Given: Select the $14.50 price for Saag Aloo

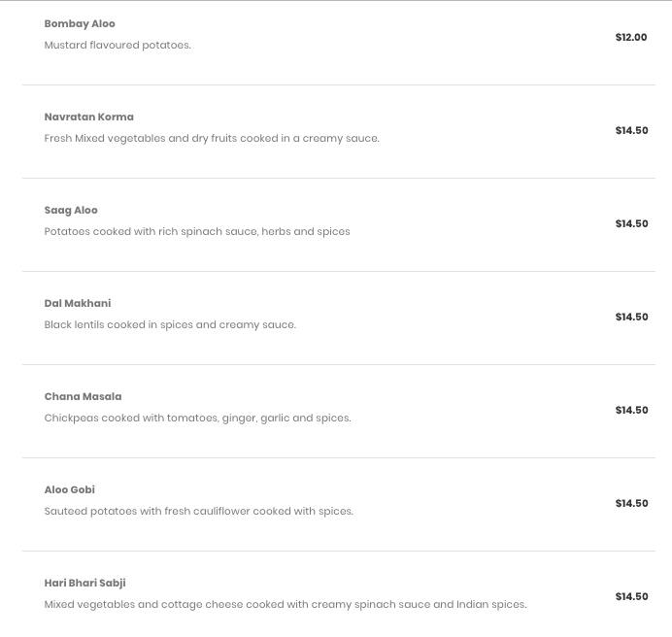Looking at the screenshot, I should [x=631, y=223].
